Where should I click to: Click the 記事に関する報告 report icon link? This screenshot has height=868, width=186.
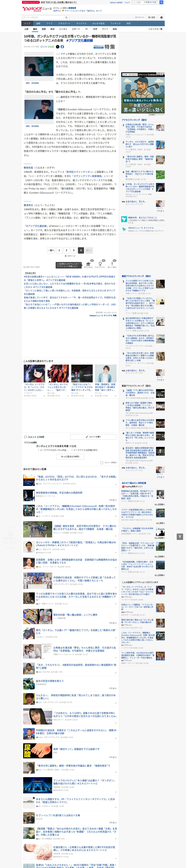(x=31, y=267)
